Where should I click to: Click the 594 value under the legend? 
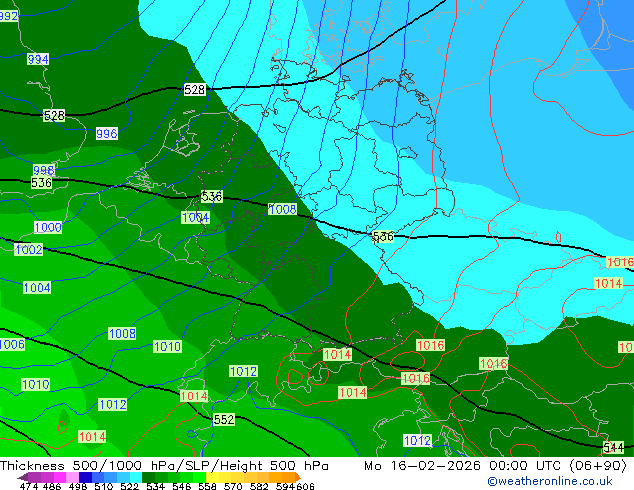[x=285, y=486]
